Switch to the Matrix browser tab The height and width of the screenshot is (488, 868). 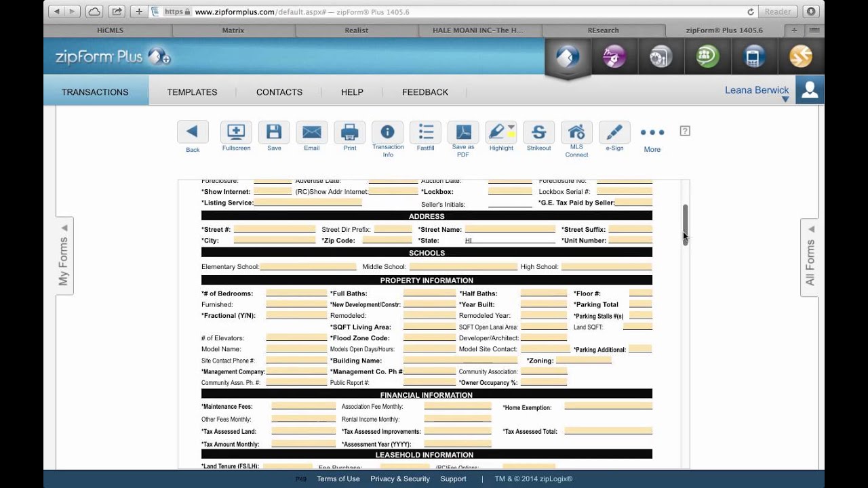233,30
